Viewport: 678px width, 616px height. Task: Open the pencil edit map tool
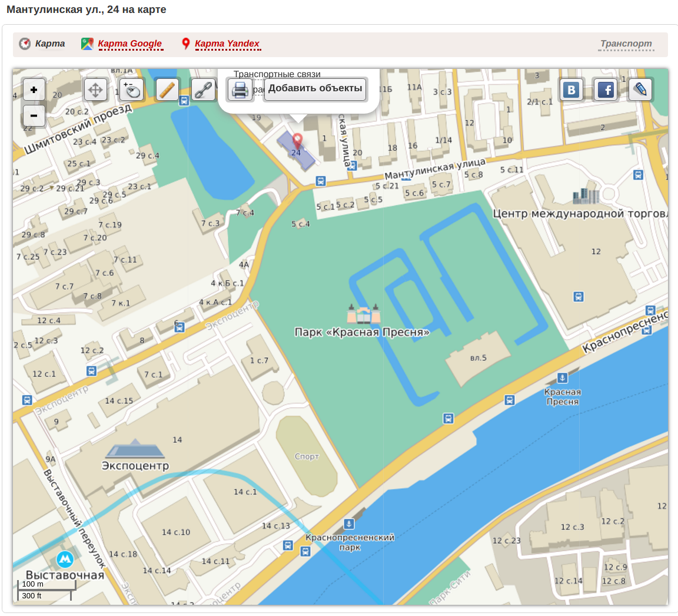coord(640,90)
